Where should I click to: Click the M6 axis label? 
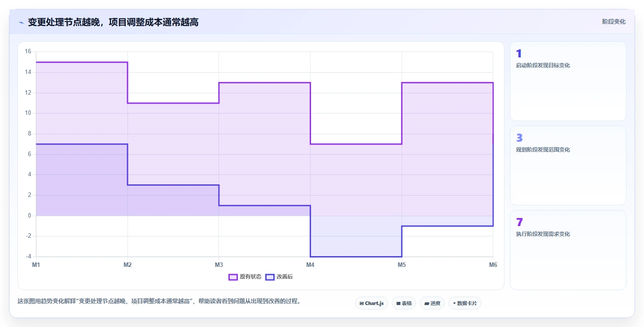point(493,265)
